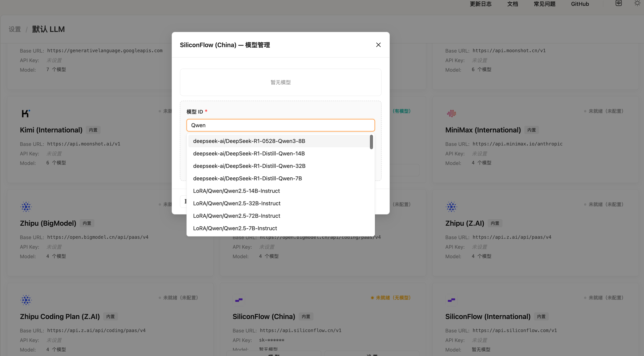
Task: Pick deepseek-ai/DeepSeek-R1-Distill-Qwen-32B from the list
Action: coord(279,166)
